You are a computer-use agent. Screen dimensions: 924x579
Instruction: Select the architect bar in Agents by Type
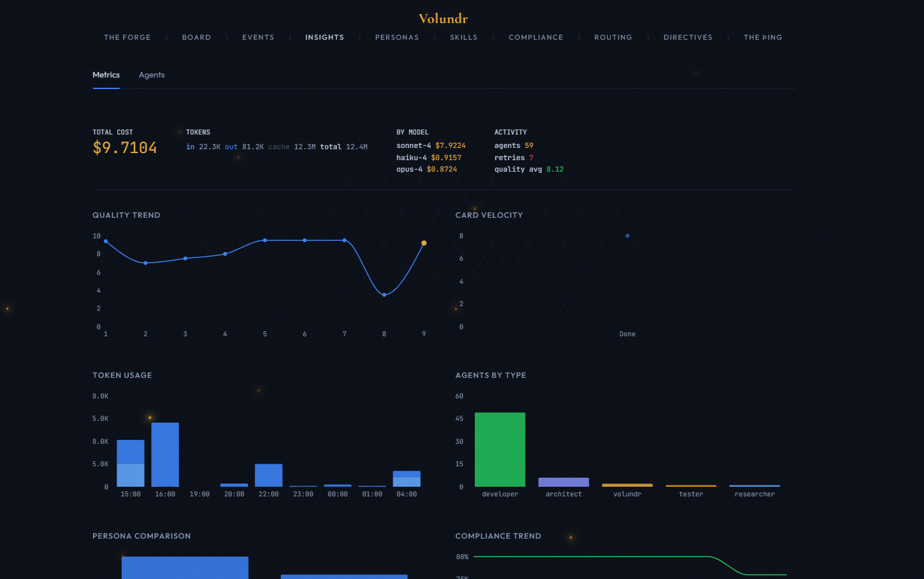point(563,480)
